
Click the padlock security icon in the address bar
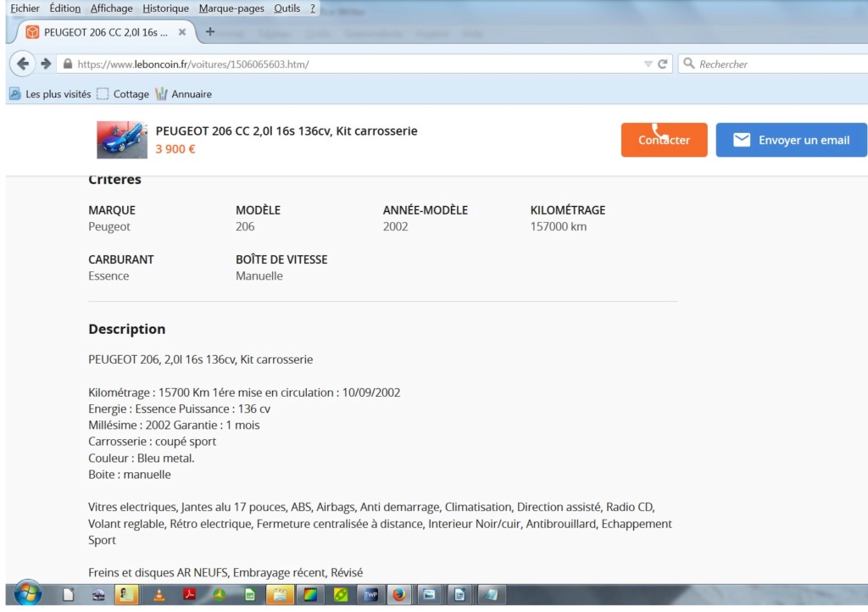click(x=68, y=64)
